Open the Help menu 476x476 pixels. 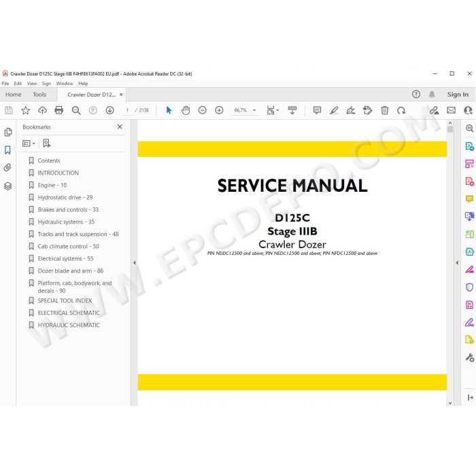pos(83,84)
